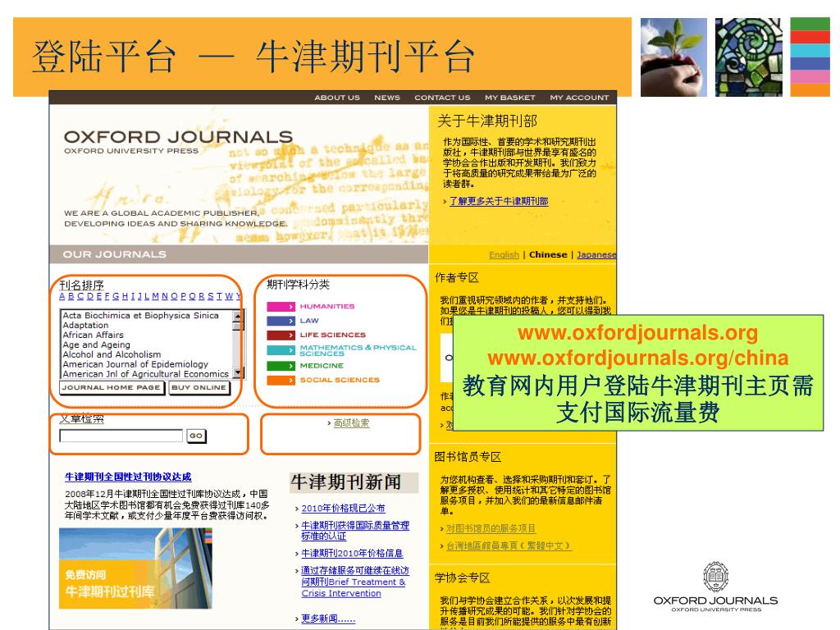Open the ABOUT US menu item
The width and height of the screenshot is (840, 630).
[x=337, y=98]
